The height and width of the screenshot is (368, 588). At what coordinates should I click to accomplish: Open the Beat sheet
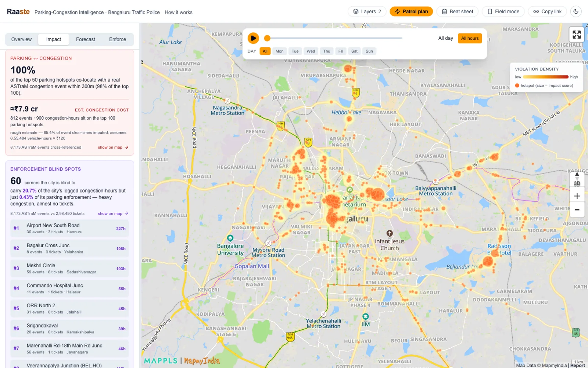pos(457,11)
